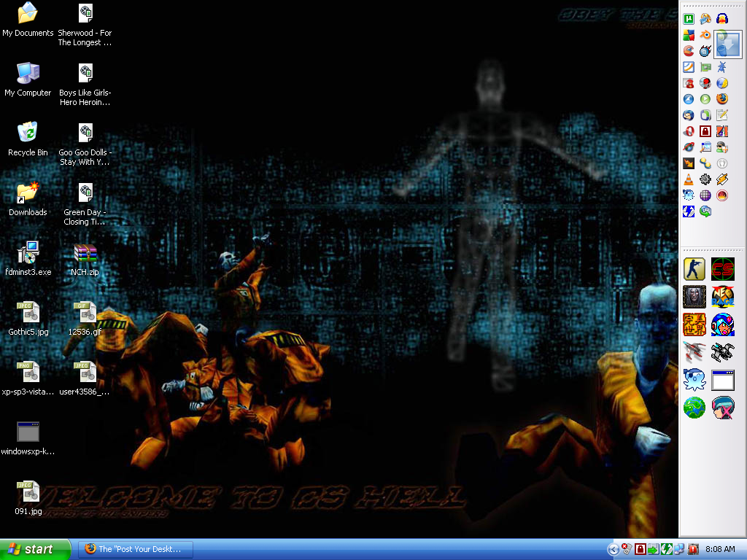
Task: Select the xp-sp3-vista PNG file
Action: tap(28, 378)
